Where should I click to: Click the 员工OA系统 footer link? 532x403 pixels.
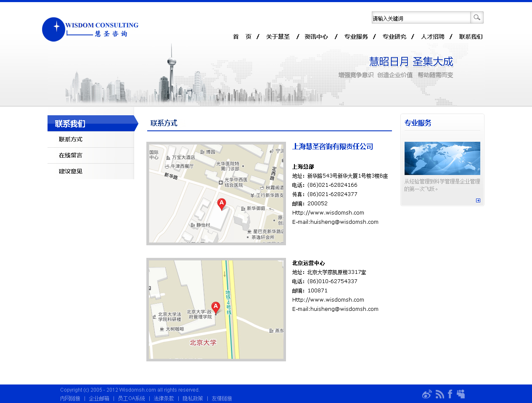click(131, 398)
